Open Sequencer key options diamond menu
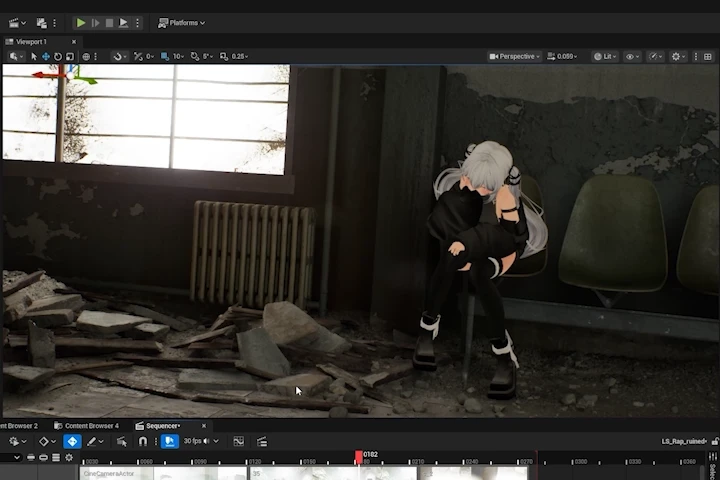720x480 pixels. coord(47,441)
